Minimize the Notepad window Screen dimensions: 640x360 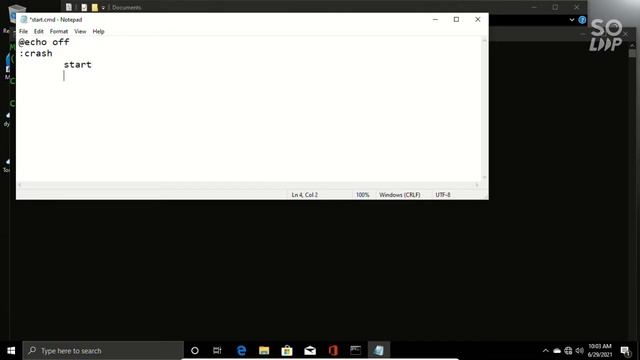click(435, 20)
